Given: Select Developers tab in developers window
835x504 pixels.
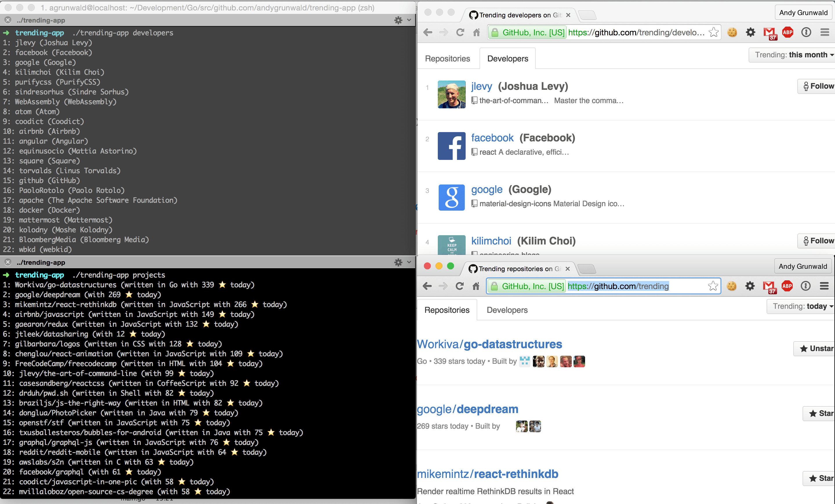Looking at the screenshot, I should [508, 59].
